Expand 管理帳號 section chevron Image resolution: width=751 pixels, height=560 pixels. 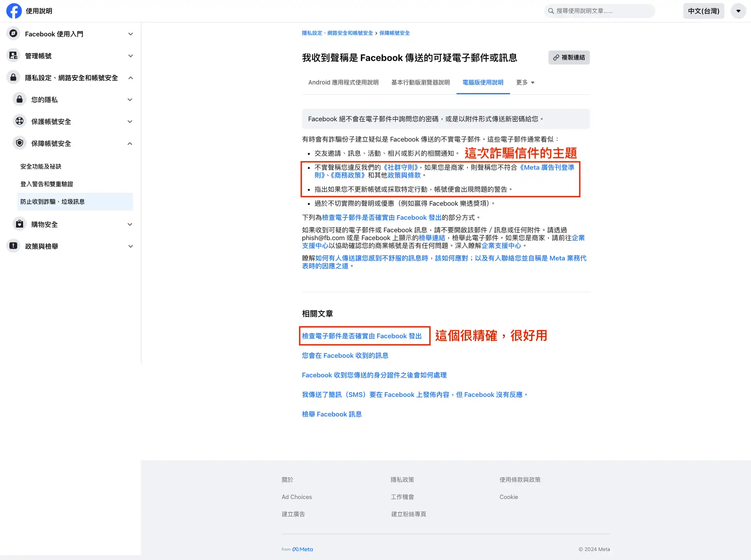click(131, 56)
